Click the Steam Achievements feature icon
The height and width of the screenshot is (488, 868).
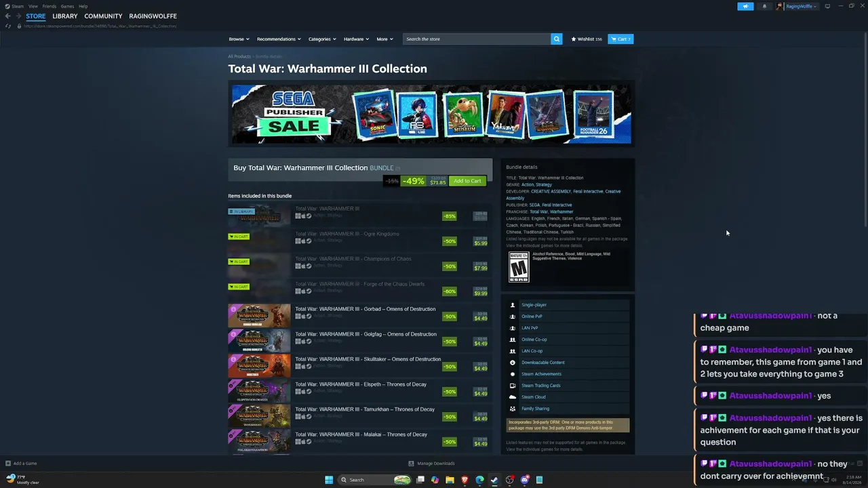513,374
